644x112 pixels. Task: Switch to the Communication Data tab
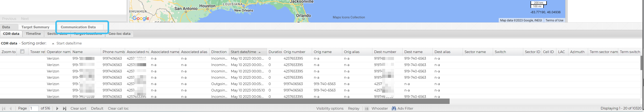pos(78,27)
